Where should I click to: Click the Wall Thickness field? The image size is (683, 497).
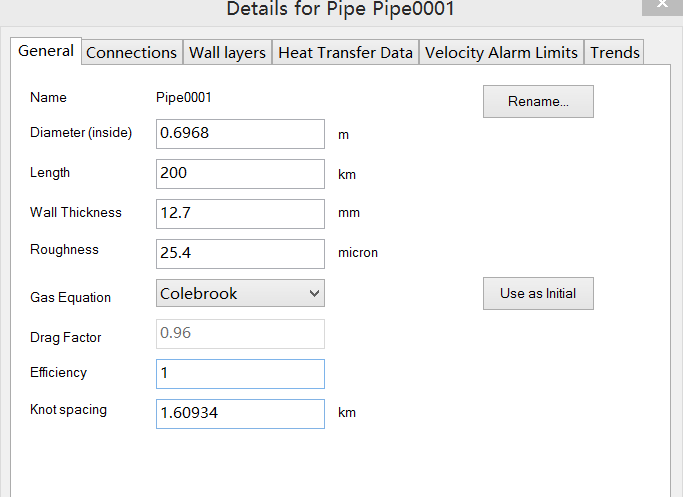pyautogui.click(x=240, y=213)
